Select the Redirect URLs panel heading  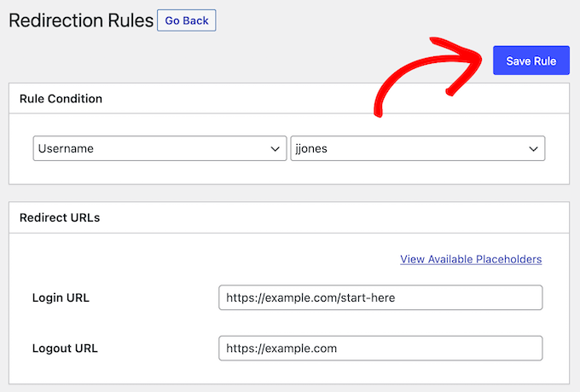pyautogui.click(x=60, y=217)
